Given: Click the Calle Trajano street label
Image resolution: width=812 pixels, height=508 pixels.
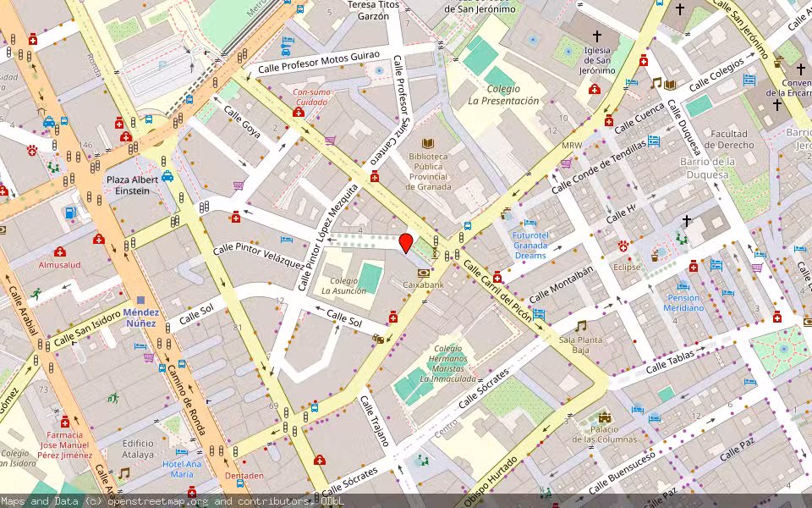Looking at the screenshot, I should (375, 421).
